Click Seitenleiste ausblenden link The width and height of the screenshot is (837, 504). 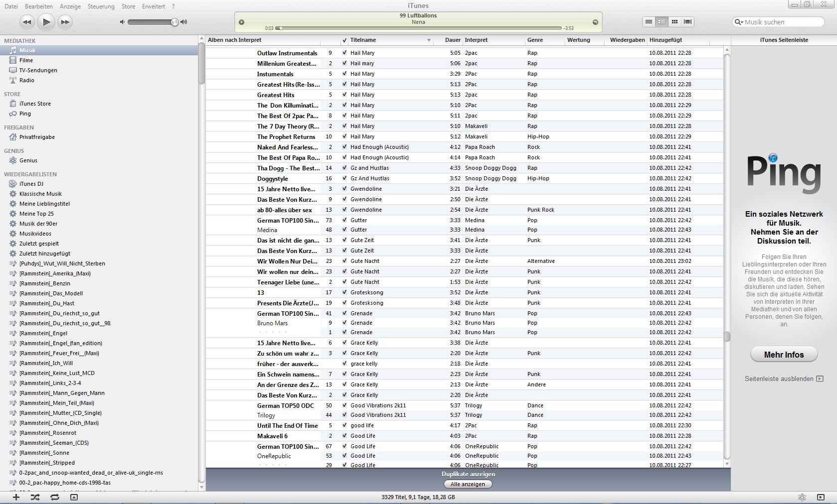tap(784, 379)
